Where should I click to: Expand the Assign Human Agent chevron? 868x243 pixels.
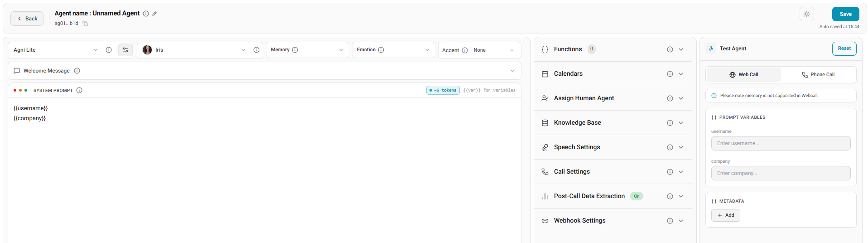click(681, 98)
